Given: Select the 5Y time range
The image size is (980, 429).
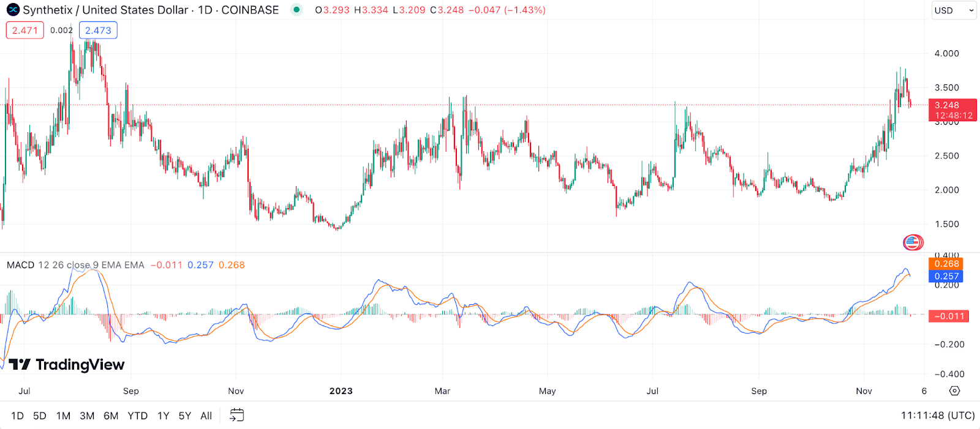Looking at the screenshot, I should coord(185,416).
